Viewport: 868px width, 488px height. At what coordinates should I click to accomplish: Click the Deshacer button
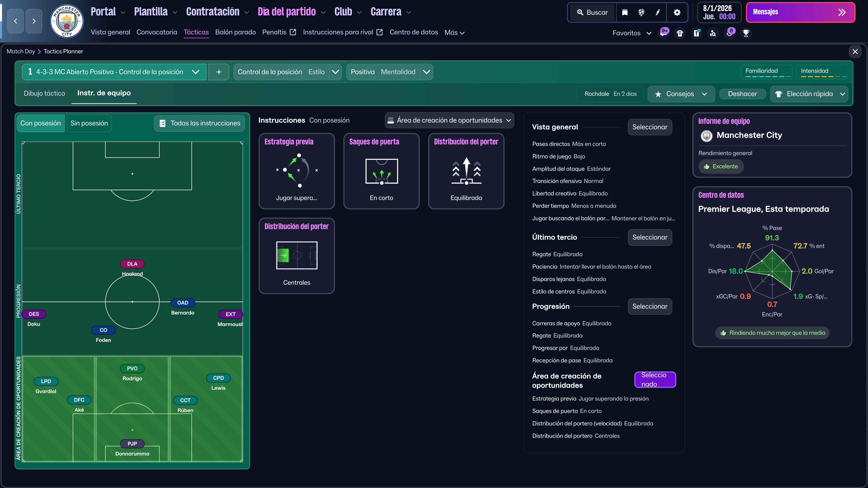742,94
